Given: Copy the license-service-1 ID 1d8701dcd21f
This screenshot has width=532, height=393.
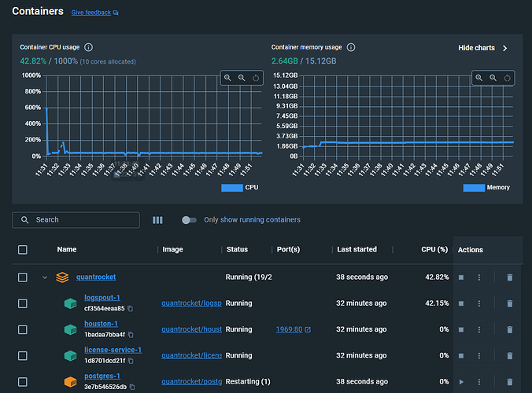Looking at the screenshot, I should (x=131, y=361).
